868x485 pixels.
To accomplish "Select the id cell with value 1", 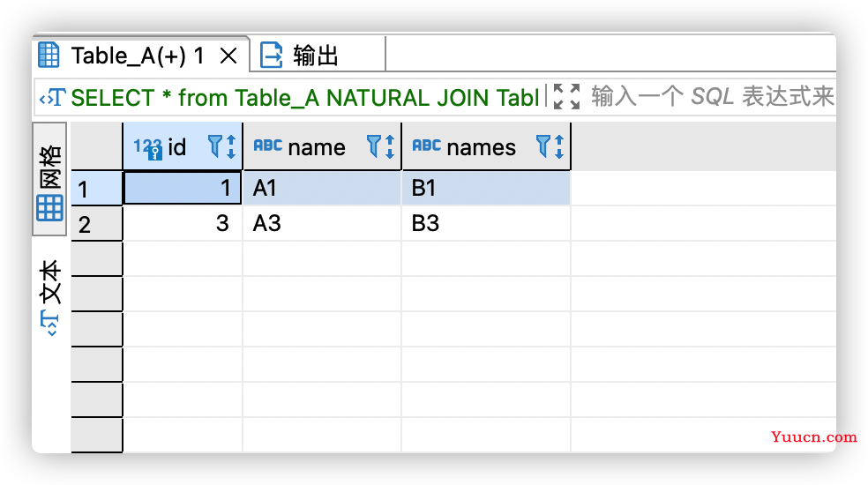I will [183, 188].
